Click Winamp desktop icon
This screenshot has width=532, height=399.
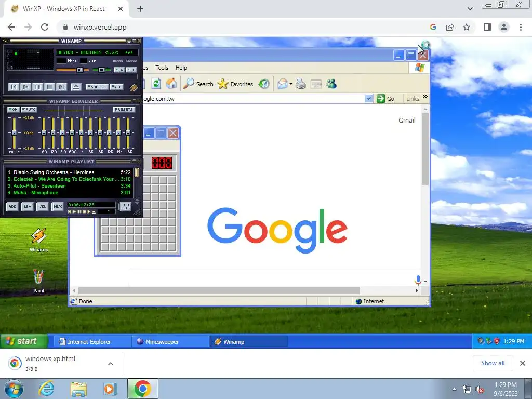coord(38,240)
